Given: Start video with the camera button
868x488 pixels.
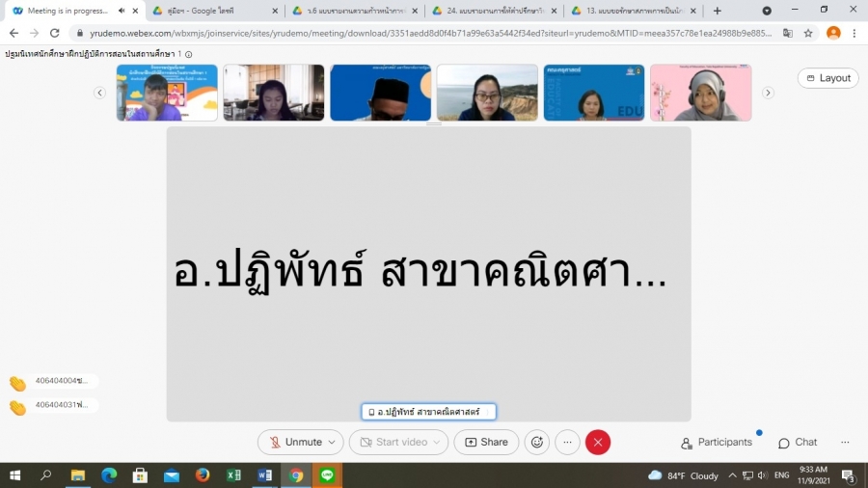Looking at the screenshot, I should (x=393, y=443).
